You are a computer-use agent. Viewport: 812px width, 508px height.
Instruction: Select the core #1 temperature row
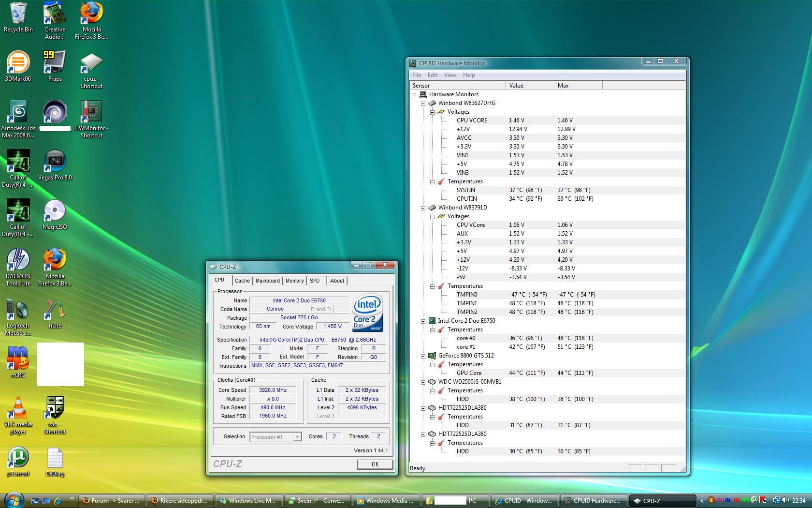click(570, 347)
